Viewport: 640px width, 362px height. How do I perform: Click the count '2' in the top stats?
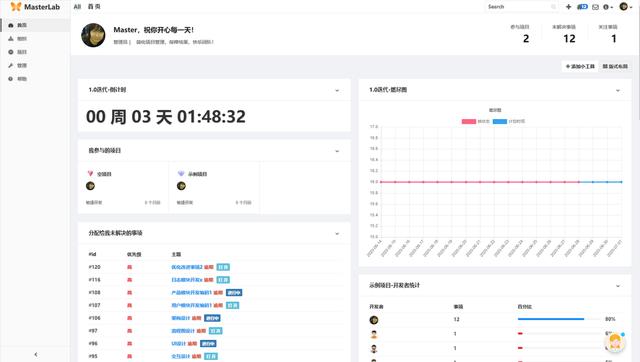(x=526, y=39)
